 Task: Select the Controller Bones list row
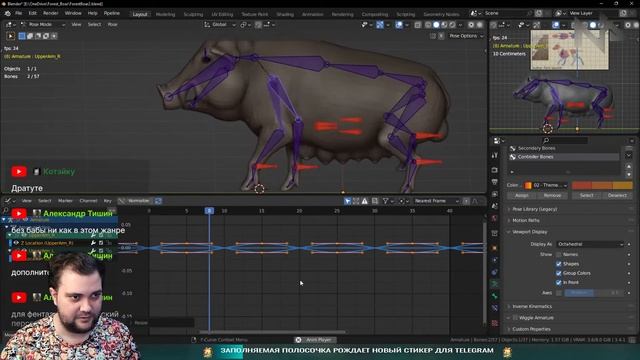[x=563, y=157]
